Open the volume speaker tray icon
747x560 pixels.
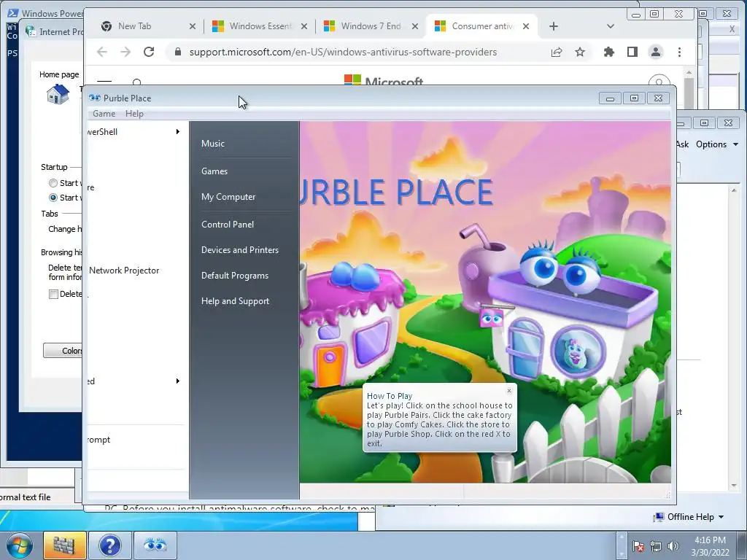click(x=673, y=546)
